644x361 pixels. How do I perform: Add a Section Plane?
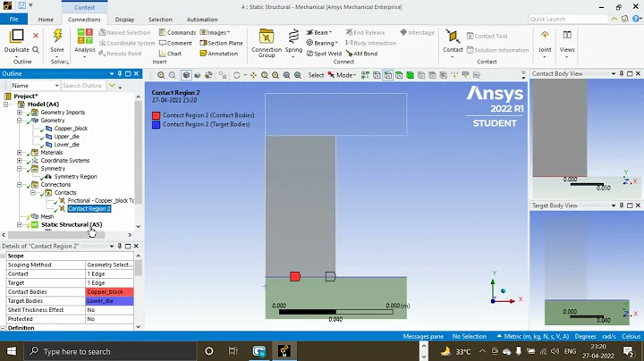[221, 43]
